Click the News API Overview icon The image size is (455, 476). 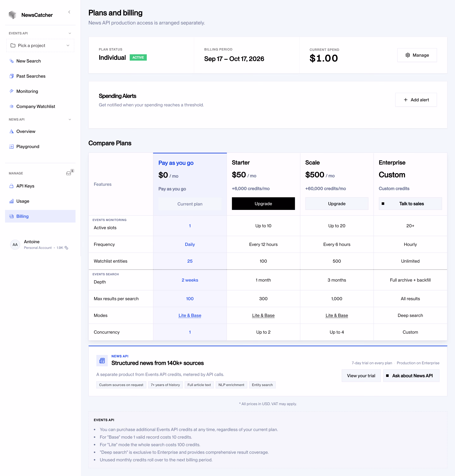click(x=11, y=131)
